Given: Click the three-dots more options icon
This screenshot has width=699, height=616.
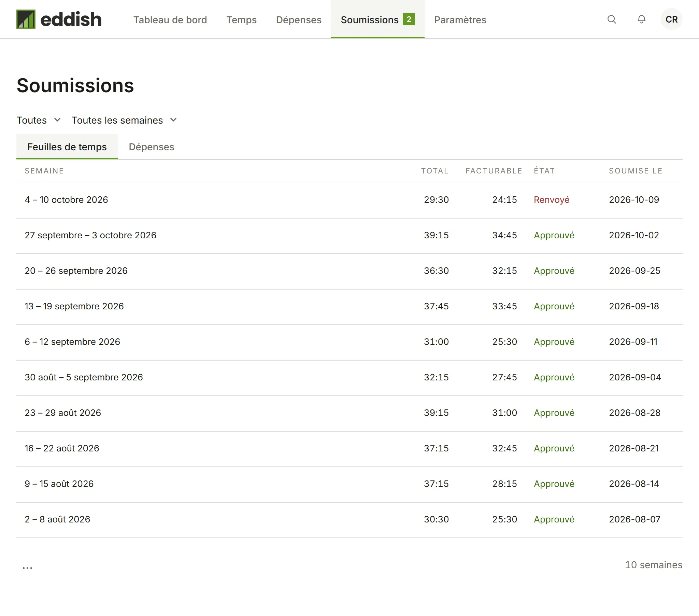Looking at the screenshot, I should pyautogui.click(x=27, y=568).
